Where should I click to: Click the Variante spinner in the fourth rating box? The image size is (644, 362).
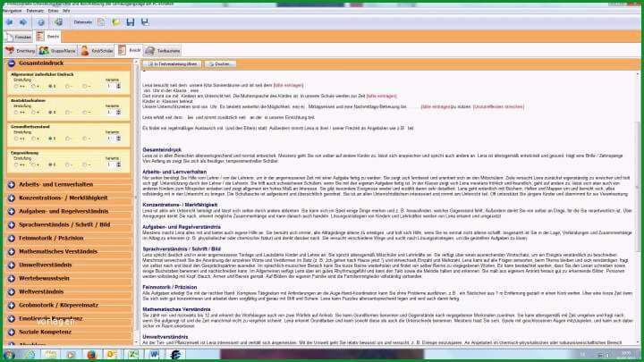(x=119, y=164)
